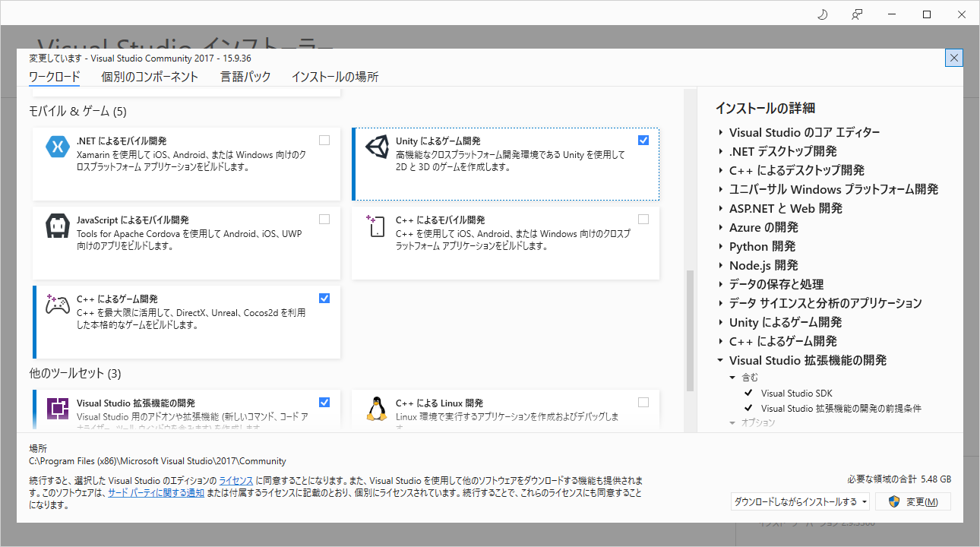The height and width of the screenshot is (547, 980).
Task: Select the 他のツールセット (3) section heading
Action: tap(75, 373)
